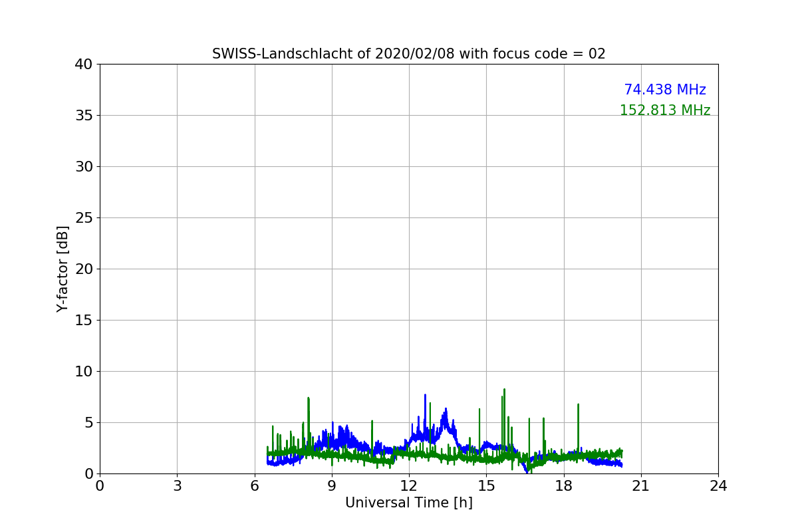This screenshot has height=532, width=798.
Task: Click the x-axis tick label 24
Action: point(718,486)
